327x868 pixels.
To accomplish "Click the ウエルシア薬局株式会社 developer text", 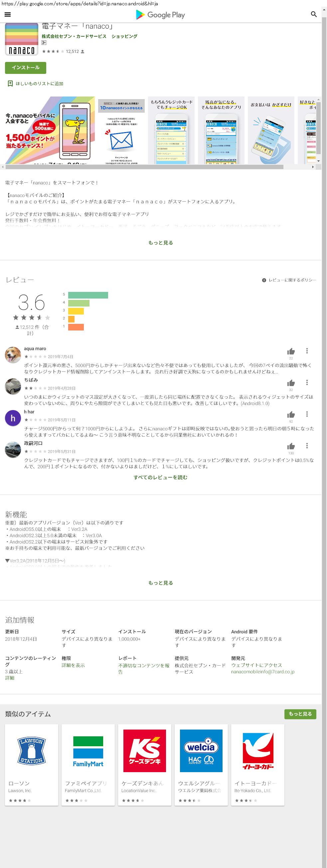I will point(200,790).
